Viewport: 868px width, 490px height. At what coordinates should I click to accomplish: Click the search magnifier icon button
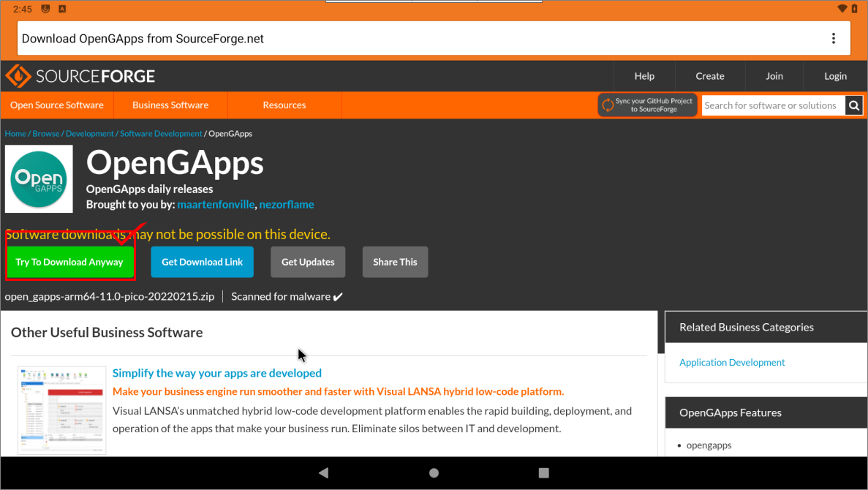click(x=853, y=105)
